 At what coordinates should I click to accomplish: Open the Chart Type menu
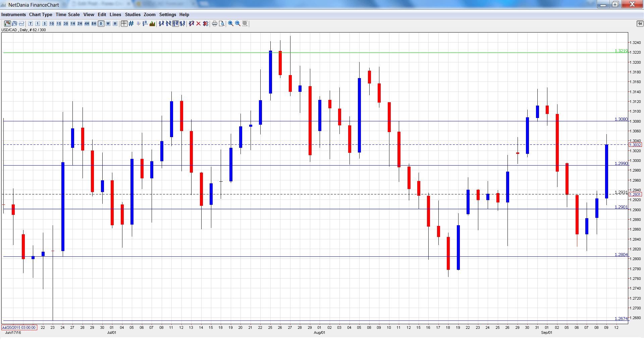[x=41, y=14]
